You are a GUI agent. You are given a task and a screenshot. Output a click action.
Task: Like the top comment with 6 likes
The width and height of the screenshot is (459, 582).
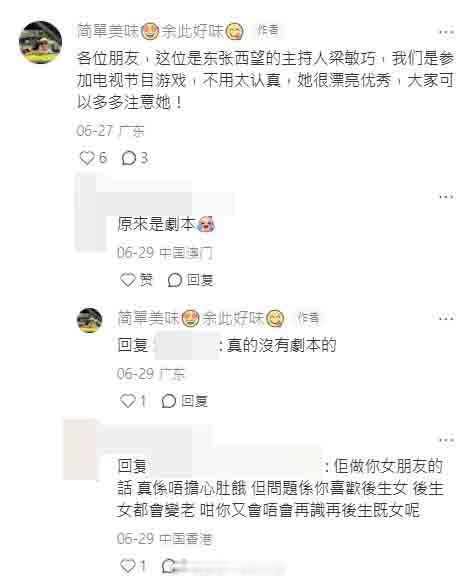[x=87, y=158]
